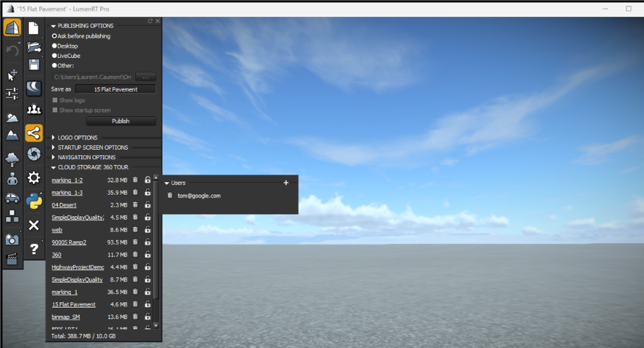This screenshot has width=644, height=348.
Task: Open an existing scene folder icon
Action: (x=34, y=47)
